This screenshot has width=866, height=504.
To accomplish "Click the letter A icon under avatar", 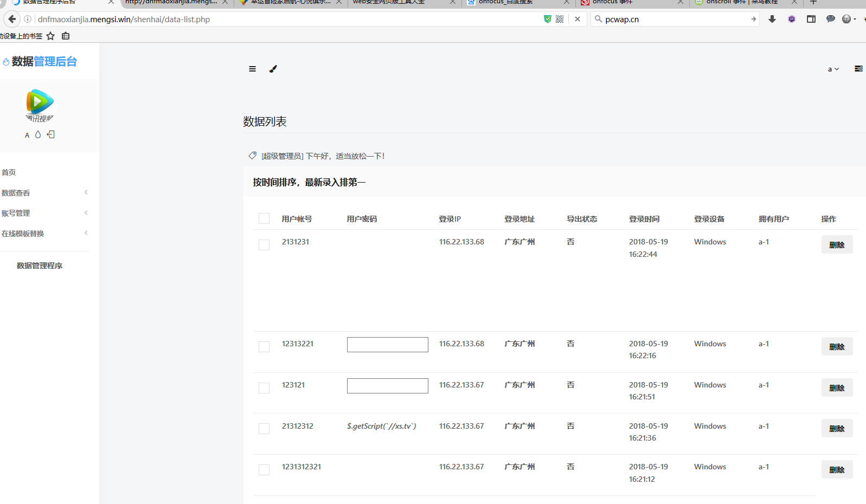I will click(27, 135).
